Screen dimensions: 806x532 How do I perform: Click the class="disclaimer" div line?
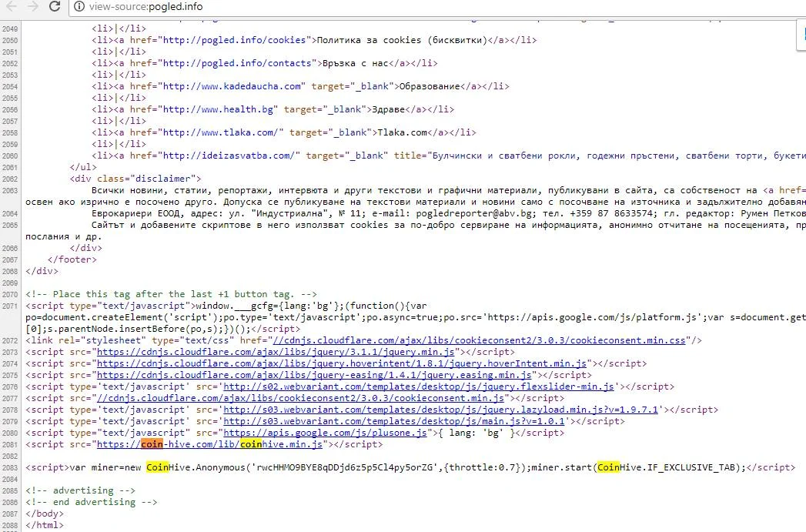point(135,179)
